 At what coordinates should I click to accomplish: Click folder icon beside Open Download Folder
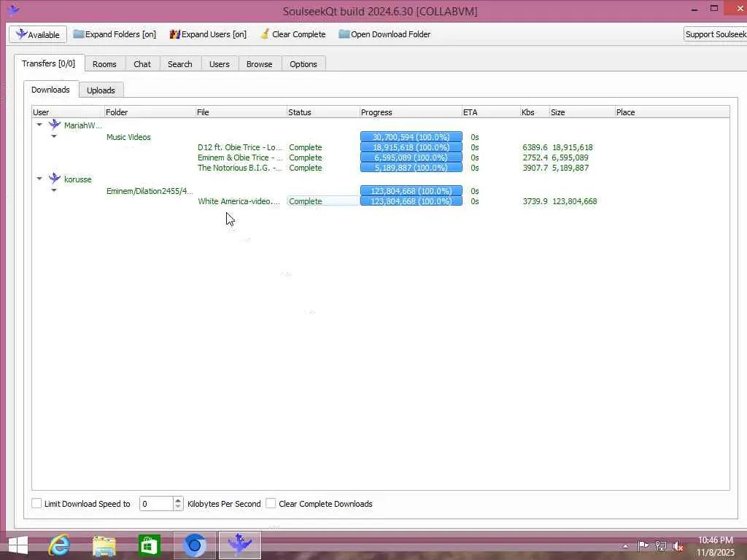click(344, 34)
